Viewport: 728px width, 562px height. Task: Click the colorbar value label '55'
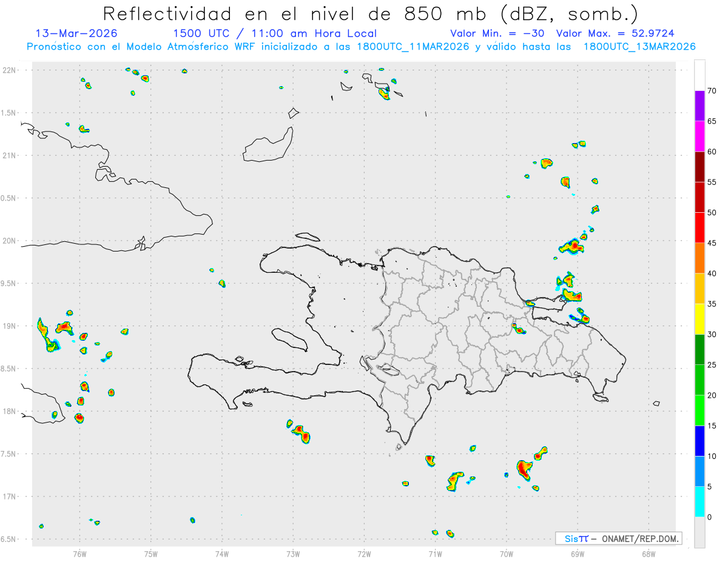712,182
